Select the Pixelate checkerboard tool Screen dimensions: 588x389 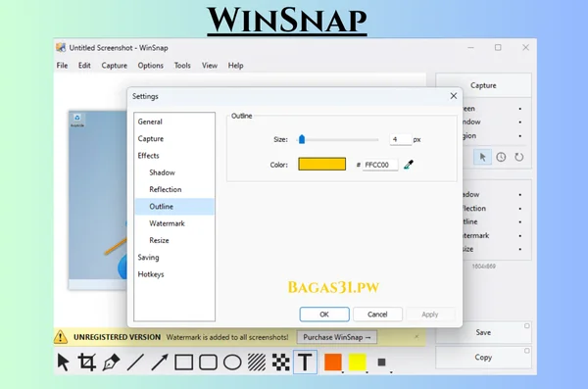pos(280,363)
